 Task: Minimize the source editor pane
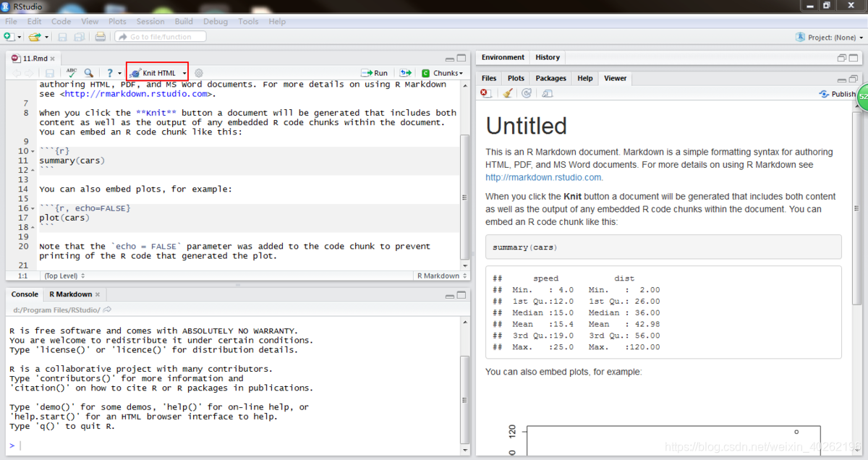click(x=450, y=59)
